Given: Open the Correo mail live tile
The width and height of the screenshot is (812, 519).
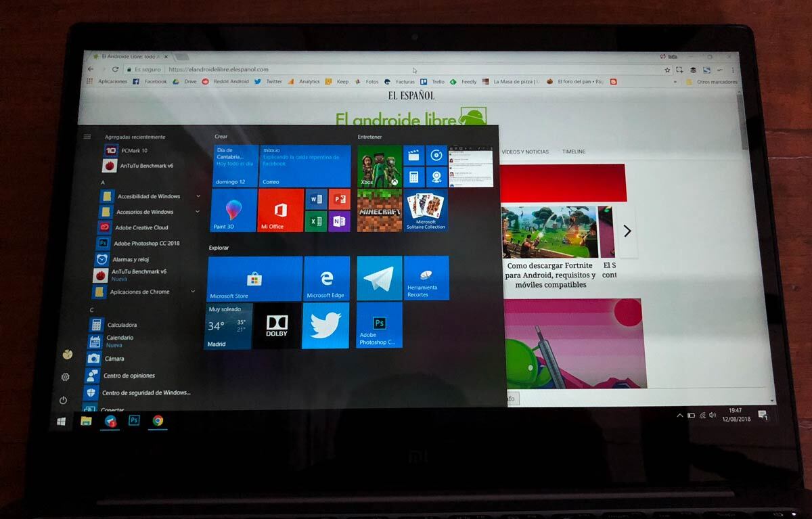Looking at the screenshot, I should tap(304, 166).
